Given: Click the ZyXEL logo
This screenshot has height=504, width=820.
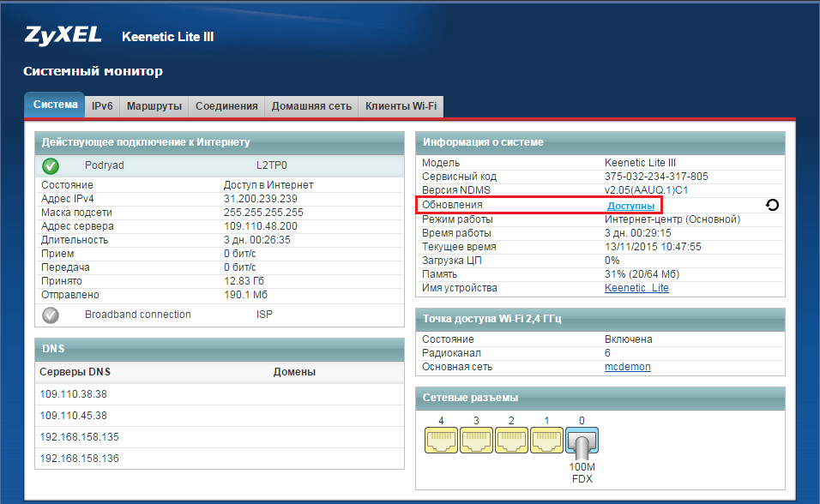Looking at the screenshot, I should point(63,35).
